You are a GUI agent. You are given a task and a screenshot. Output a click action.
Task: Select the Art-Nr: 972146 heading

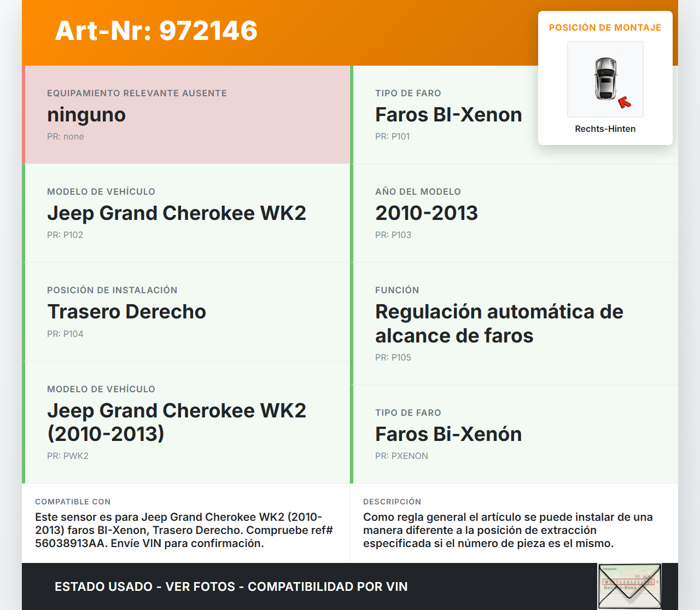tap(156, 31)
